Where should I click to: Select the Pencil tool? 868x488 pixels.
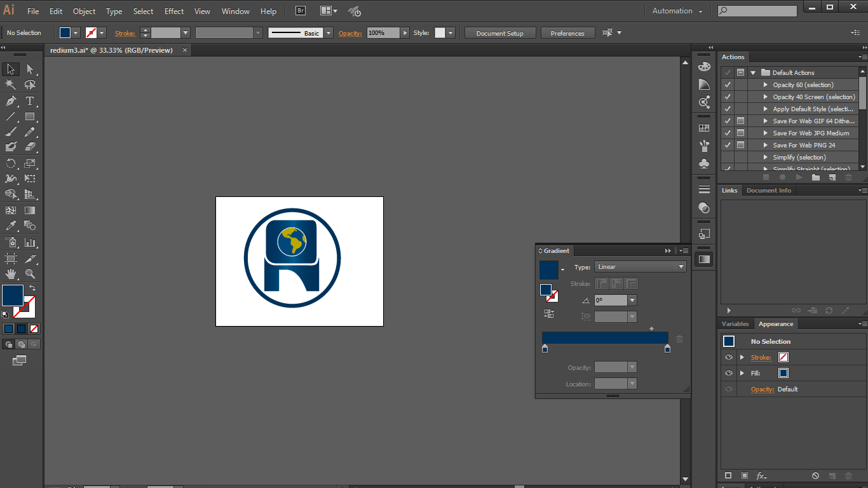click(x=30, y=132)
